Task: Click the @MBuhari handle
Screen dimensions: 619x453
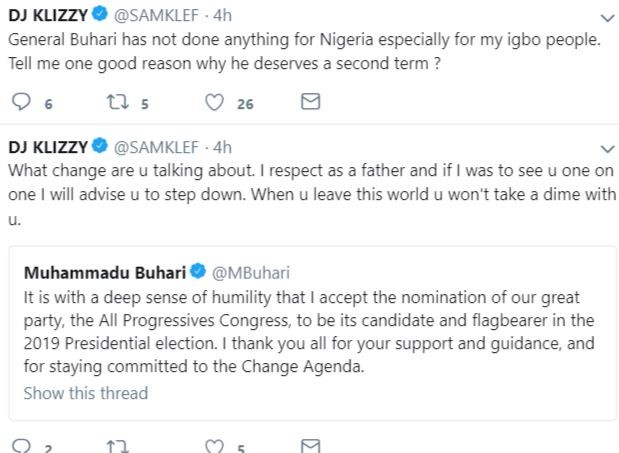Action: pos(240,272)
